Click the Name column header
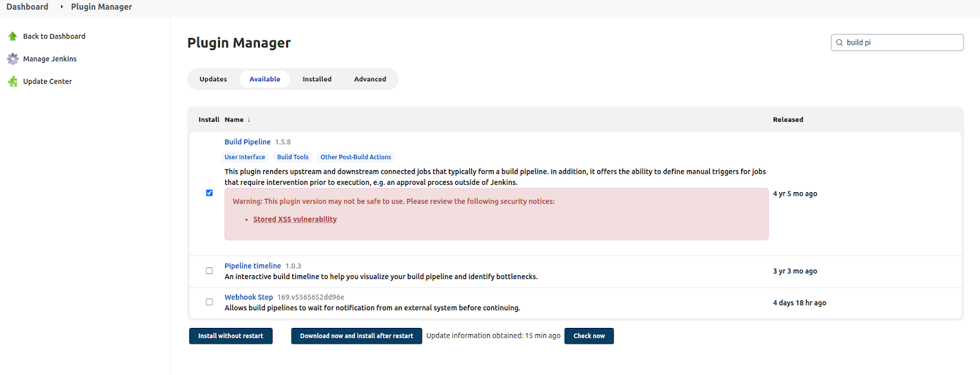980x375 pixels. [234, 120]
